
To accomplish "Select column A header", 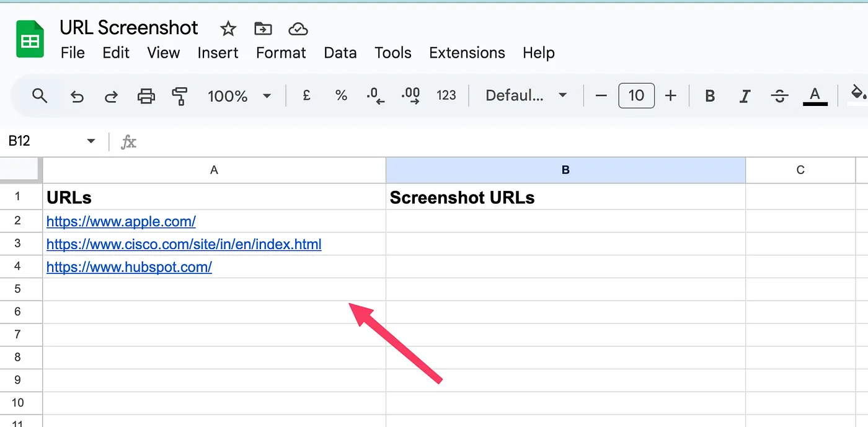I will (x=215, y=170).
